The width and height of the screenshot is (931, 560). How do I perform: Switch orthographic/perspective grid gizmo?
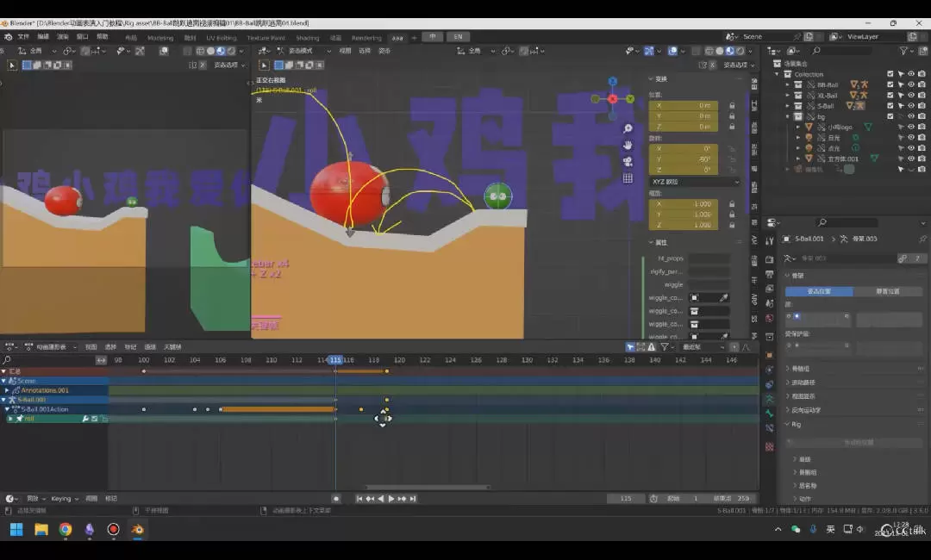(628, 178)
